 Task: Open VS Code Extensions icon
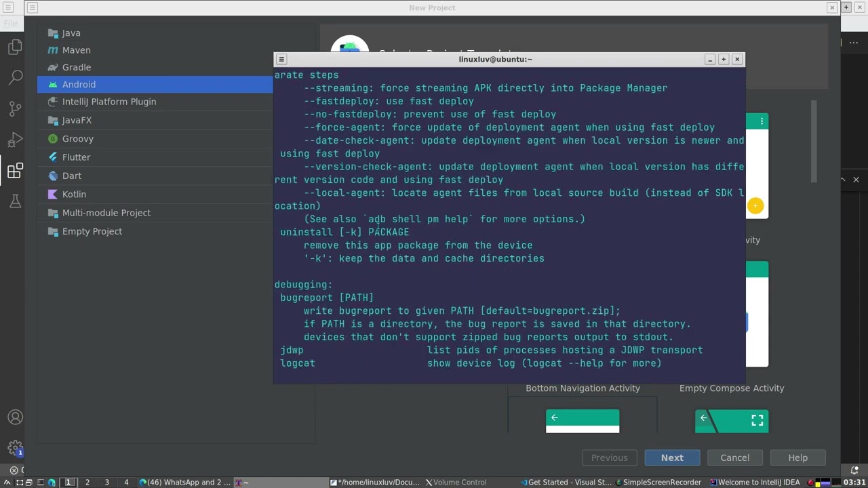(15, 171)
